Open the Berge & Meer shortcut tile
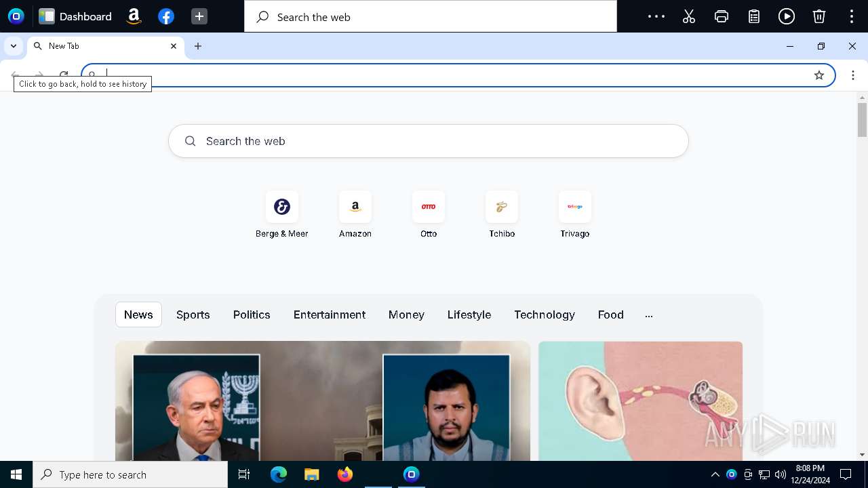This screenshot has height=488, width=868. 282,215
